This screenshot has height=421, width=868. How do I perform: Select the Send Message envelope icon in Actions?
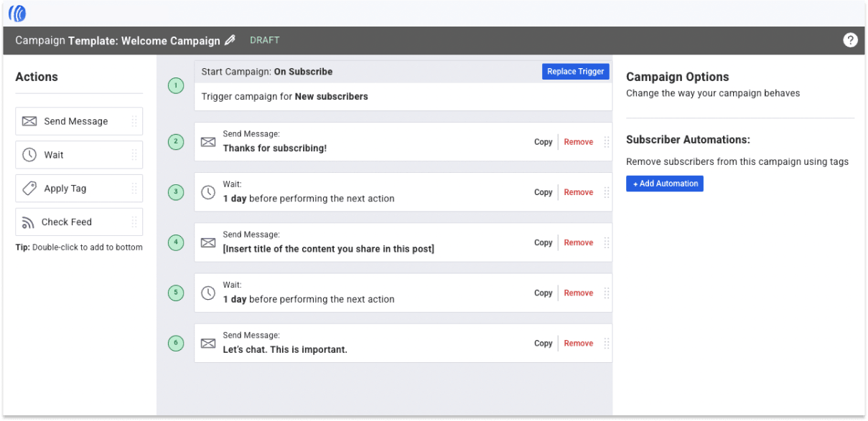(29, 120)
